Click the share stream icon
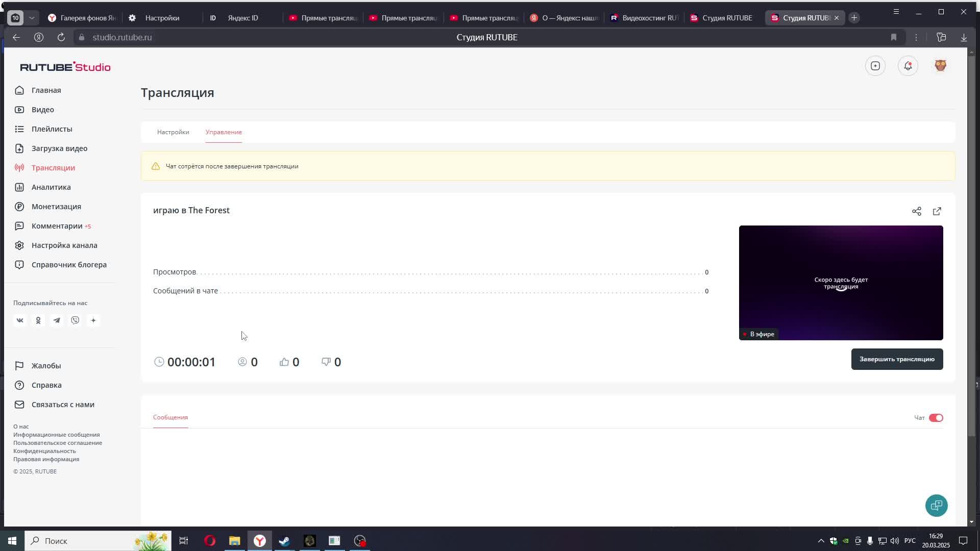The image size is (980, 551). coord(917,211)
